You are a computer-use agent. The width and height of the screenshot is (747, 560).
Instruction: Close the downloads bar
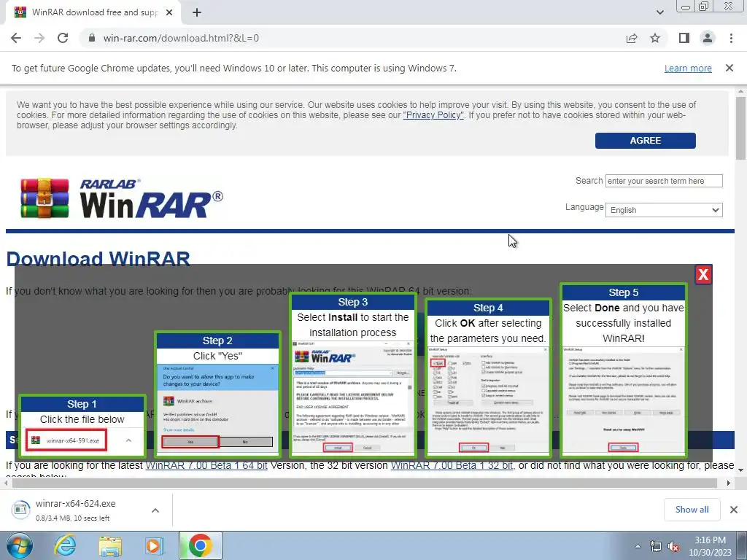click(734, 510)
